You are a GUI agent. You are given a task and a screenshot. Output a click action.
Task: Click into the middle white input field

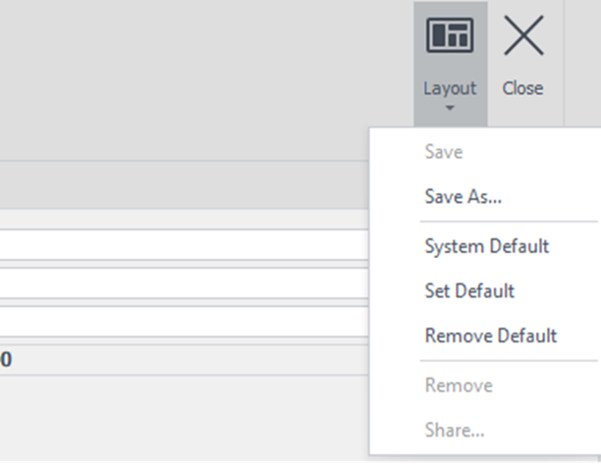[x=180, y=283]
